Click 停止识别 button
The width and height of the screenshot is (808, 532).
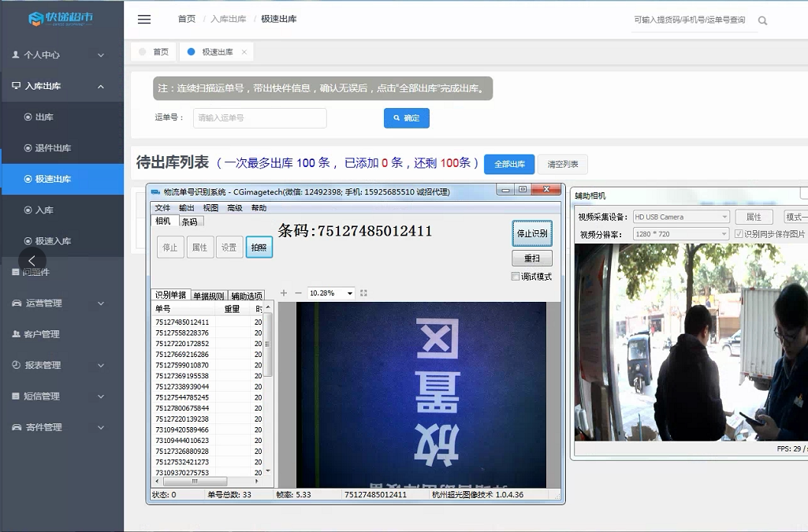pos(532,233)
